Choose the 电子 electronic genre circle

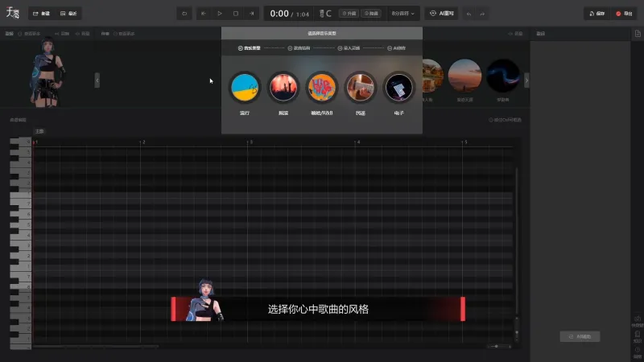[398, 88]
